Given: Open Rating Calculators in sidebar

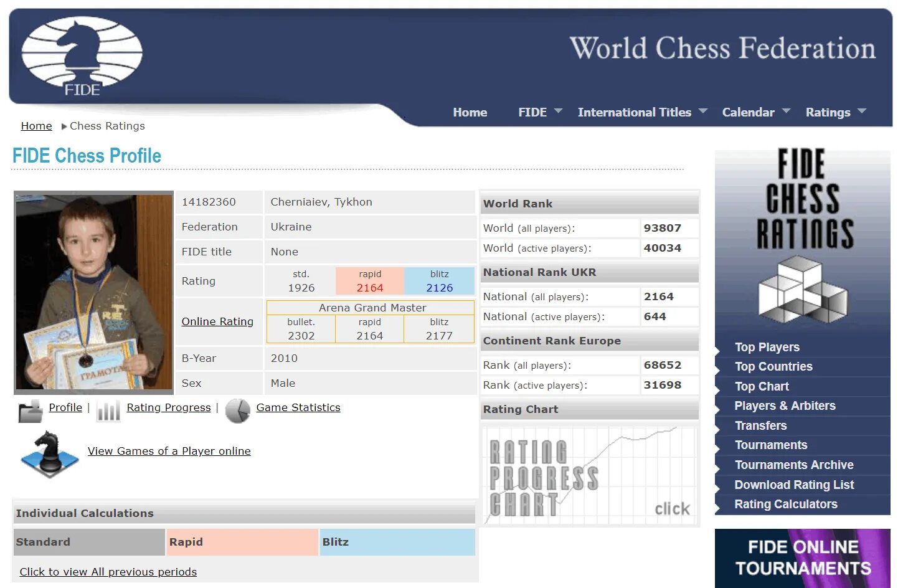Looking at the screenshot, I should [786, 504].
